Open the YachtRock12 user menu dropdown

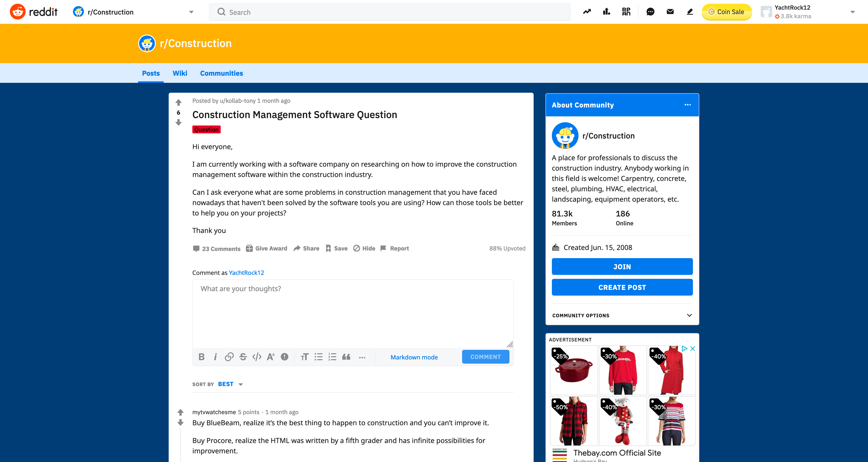point(852,12)
